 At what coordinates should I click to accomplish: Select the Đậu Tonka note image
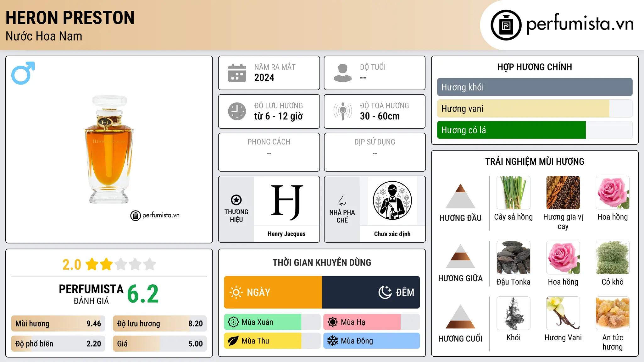pyautogui.click(x=513, y=258)
